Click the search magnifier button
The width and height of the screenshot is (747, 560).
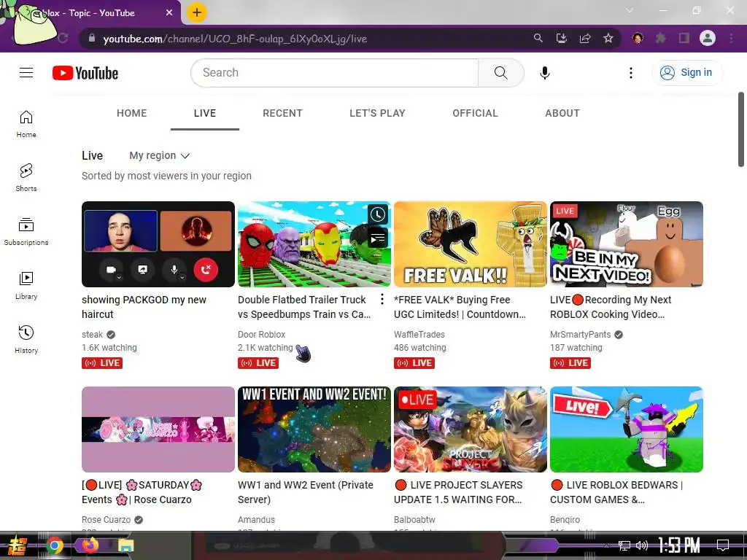[500, 73]
